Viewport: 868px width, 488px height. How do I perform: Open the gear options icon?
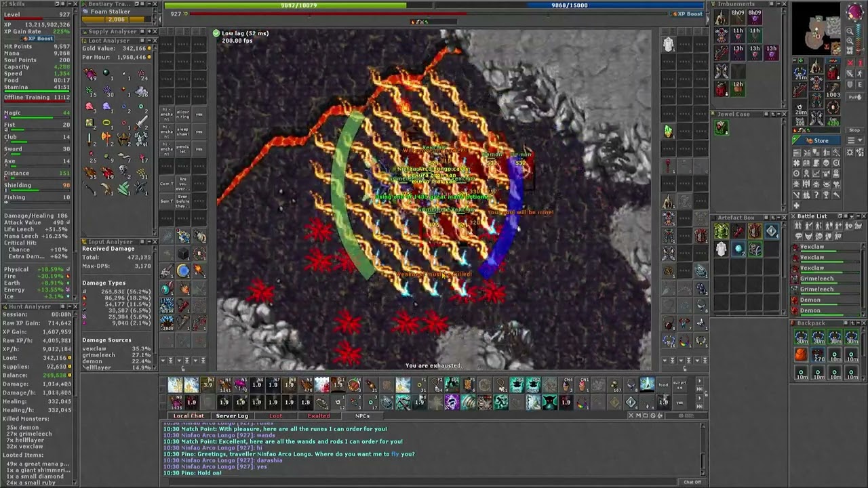849,152
